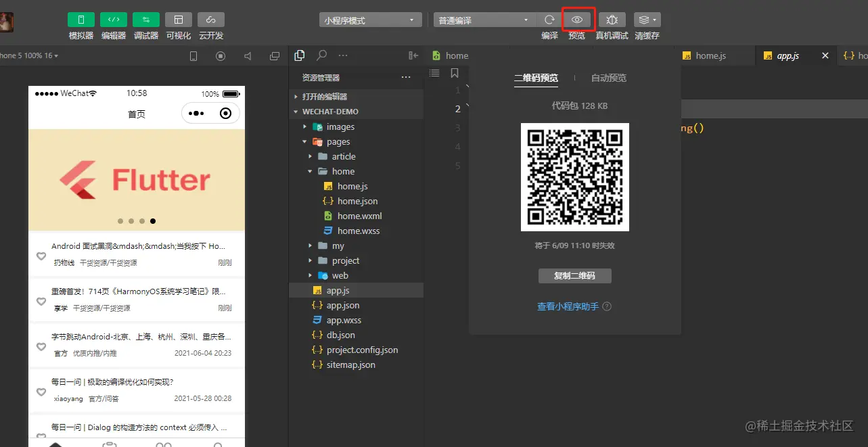Expand the web folder

click(x=356, y=275)
